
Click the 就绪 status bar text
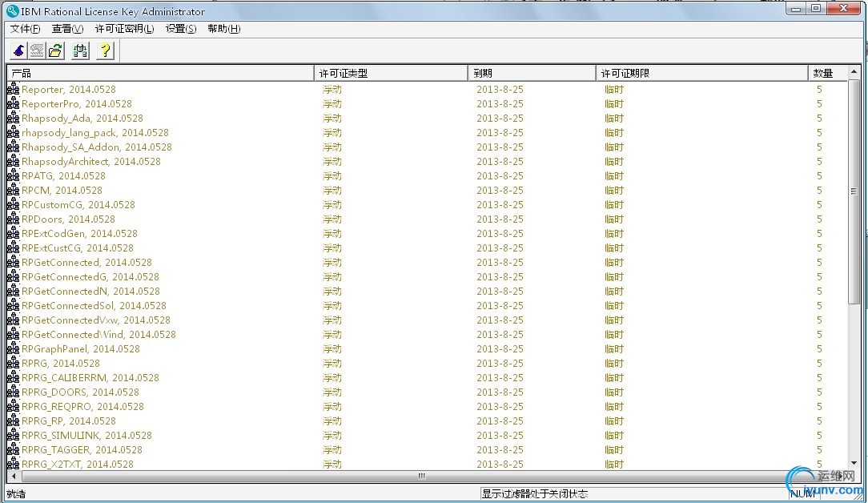tap(16, 493)
